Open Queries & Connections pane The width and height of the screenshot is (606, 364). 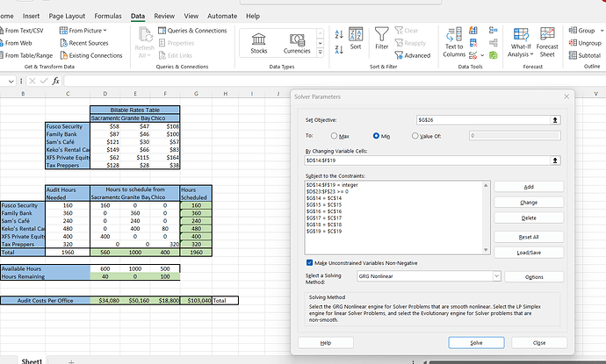(x=192, y=31)
